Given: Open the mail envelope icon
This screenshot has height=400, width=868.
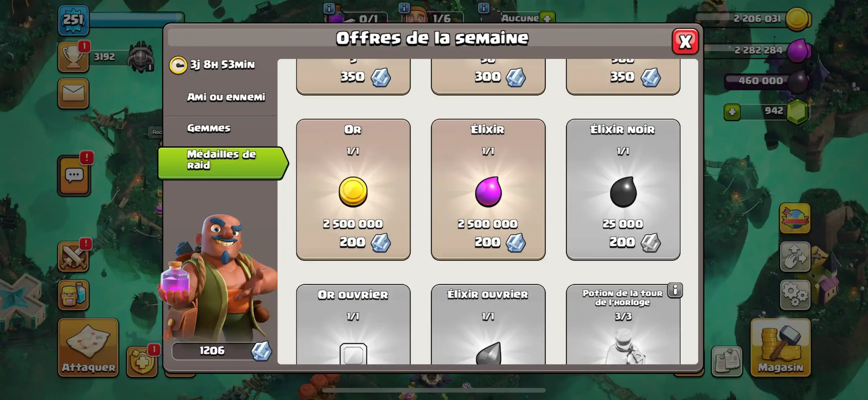Looking at the screenshot, I should (x=73, y=93).
